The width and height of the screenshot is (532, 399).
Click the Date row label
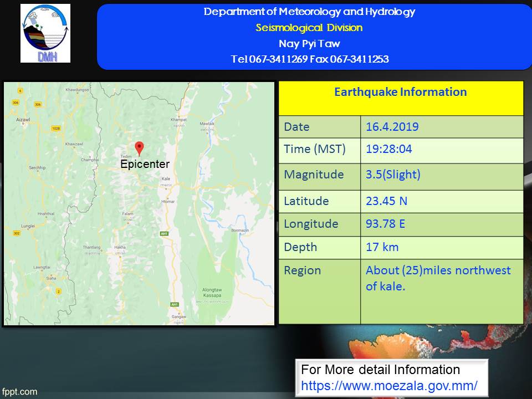[x=296, y=127]
